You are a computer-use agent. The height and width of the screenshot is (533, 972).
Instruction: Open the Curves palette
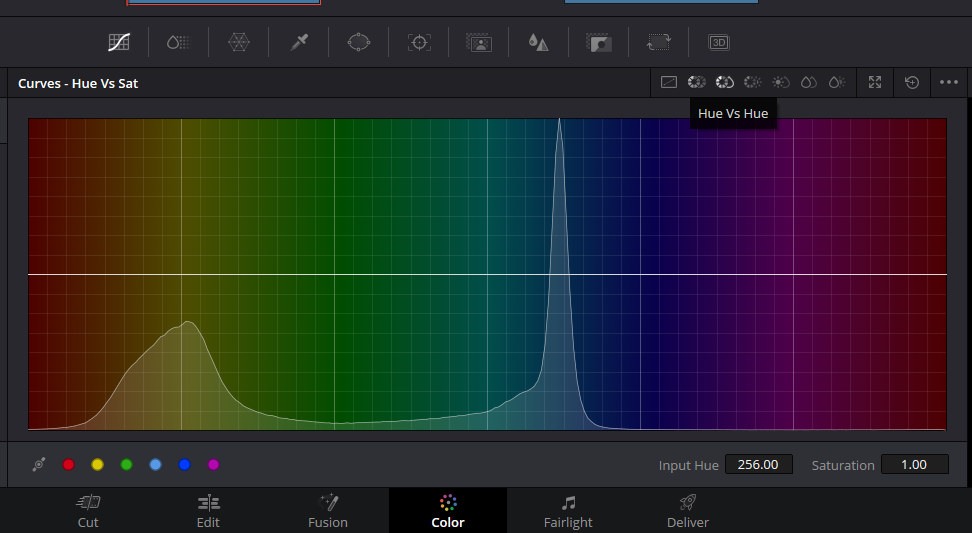[x=118, y=42]
